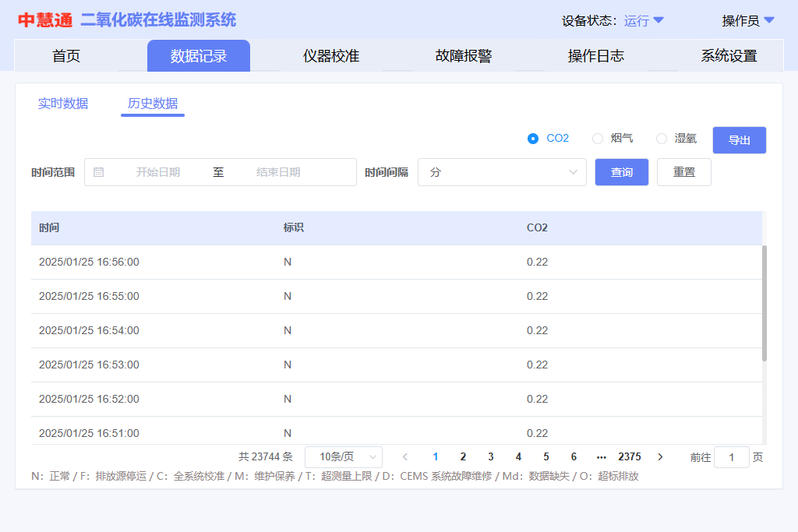Switch to the 仪器校准 tab

pos(330,56)
